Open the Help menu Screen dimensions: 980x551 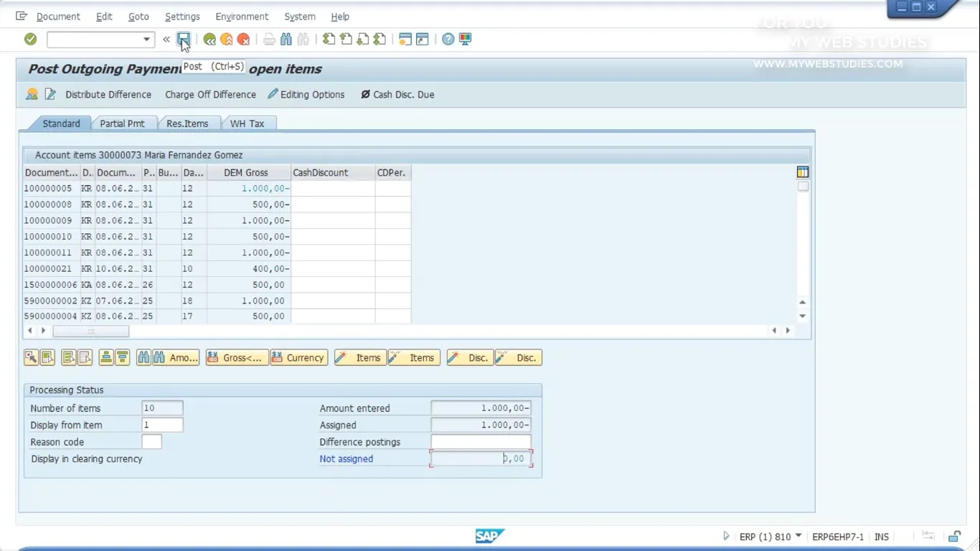click(340, 17)
